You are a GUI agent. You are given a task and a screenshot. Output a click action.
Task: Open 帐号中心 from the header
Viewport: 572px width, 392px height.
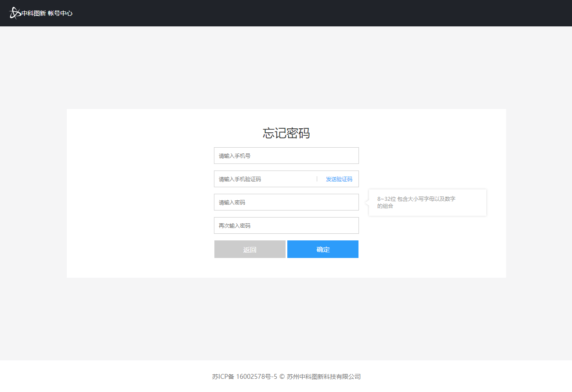(60, 14)
